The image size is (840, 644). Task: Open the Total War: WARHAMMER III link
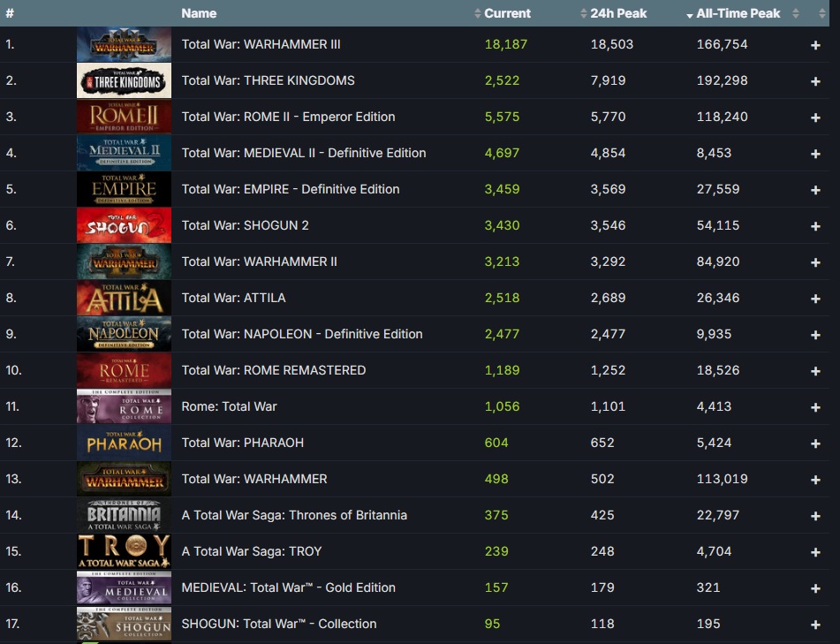tap(261, 44)
